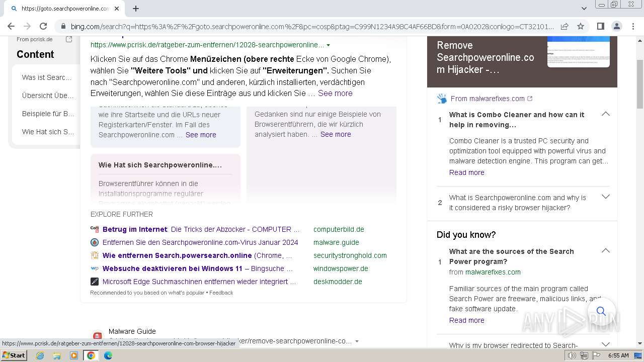Click Read more under Search Power sources
Image resolution: width=644 pixels, height=362 pixels.
[x=467, y=320]
